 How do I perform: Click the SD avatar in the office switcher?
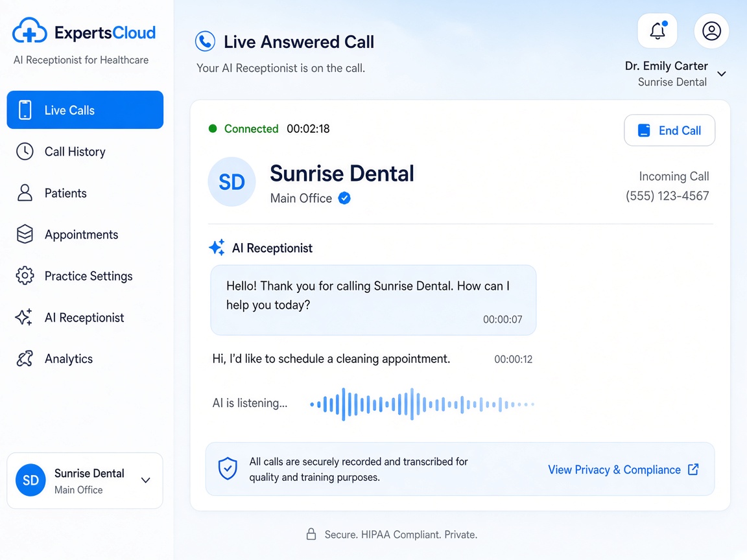point(30,480)
